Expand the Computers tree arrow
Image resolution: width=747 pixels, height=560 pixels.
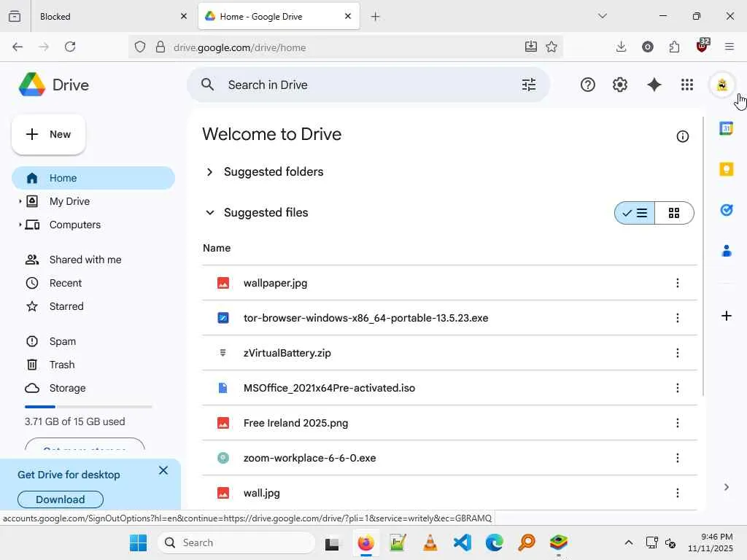coord(20,225)
